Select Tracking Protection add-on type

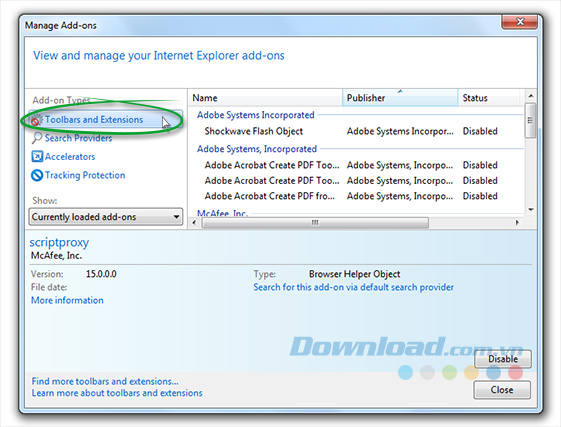85,175
